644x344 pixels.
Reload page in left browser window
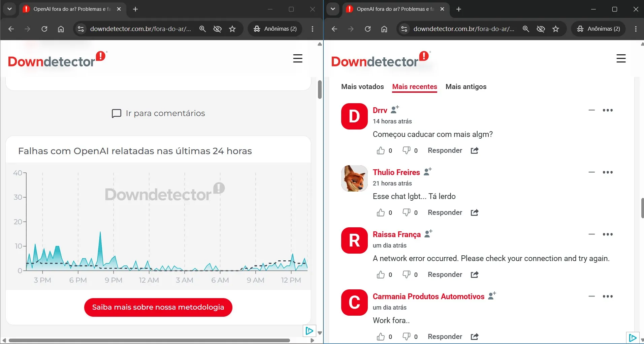[x=44, y=29]
